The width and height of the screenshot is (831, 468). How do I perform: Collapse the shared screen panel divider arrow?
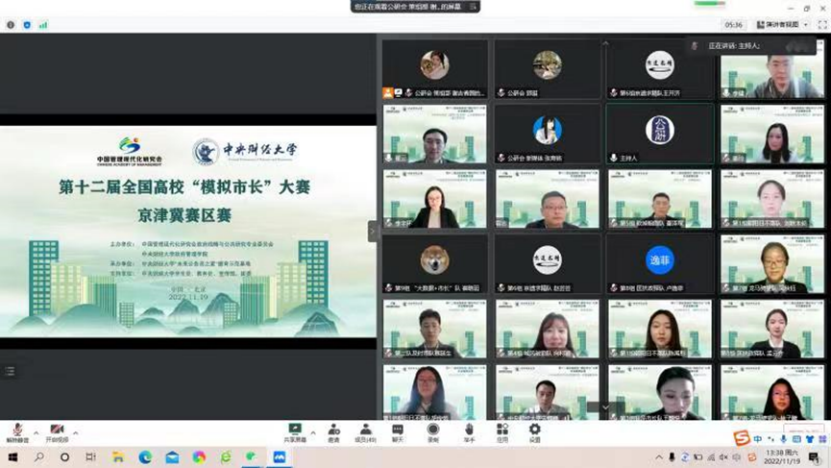tap(373, 231)
